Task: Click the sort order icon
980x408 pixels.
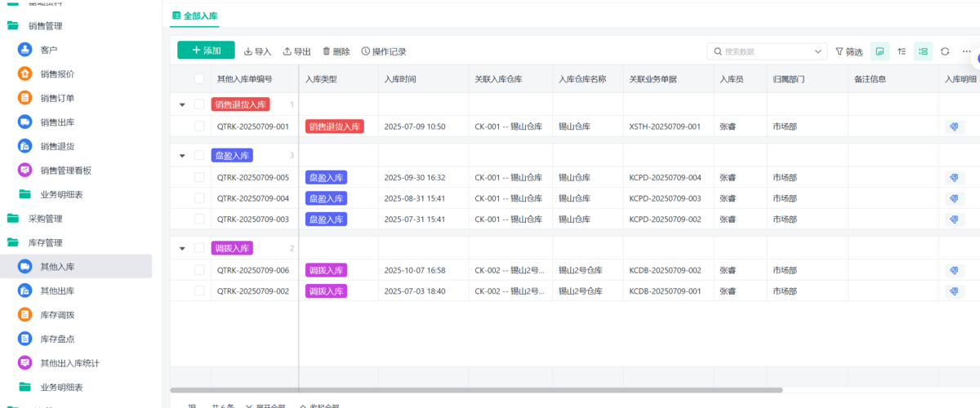Action: pyautogui.click(x=902, y=51)
